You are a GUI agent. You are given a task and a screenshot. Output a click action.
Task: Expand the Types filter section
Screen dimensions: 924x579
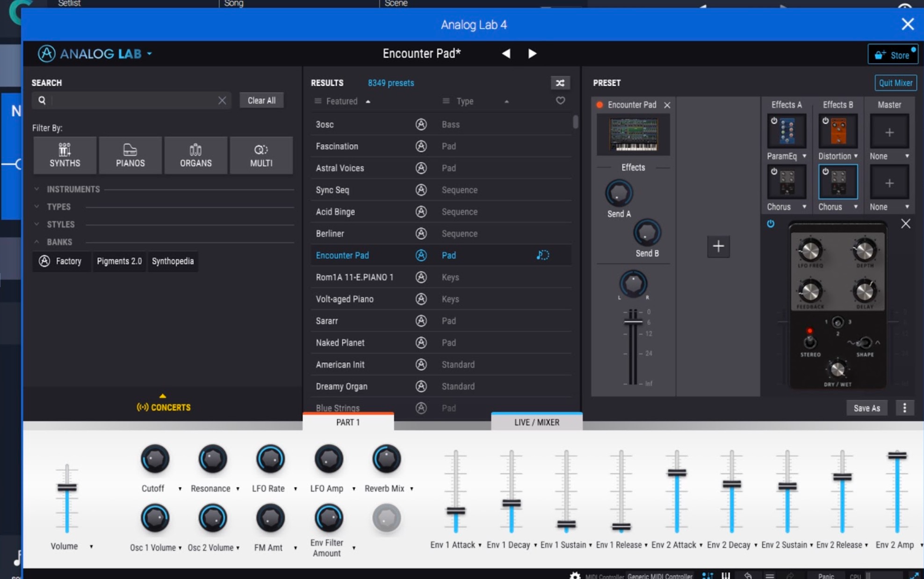click(58, 207)
